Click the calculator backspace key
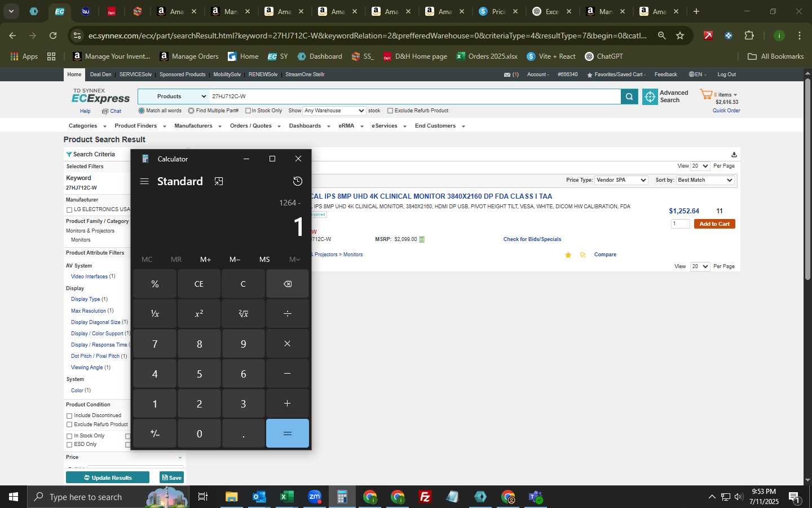 point(288,284)
